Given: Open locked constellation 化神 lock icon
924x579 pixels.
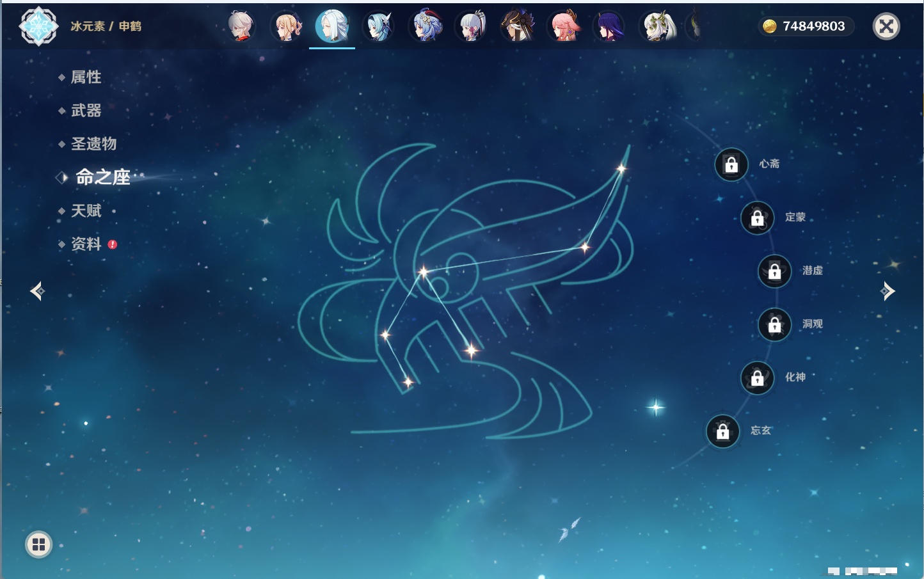Looking at the screenshot, I should click(758, 378).
